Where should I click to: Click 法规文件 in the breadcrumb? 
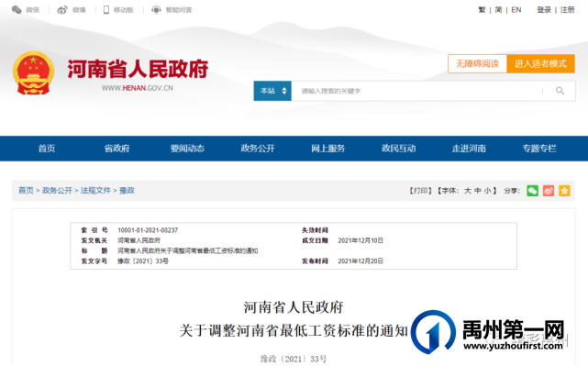click(95, 191)
